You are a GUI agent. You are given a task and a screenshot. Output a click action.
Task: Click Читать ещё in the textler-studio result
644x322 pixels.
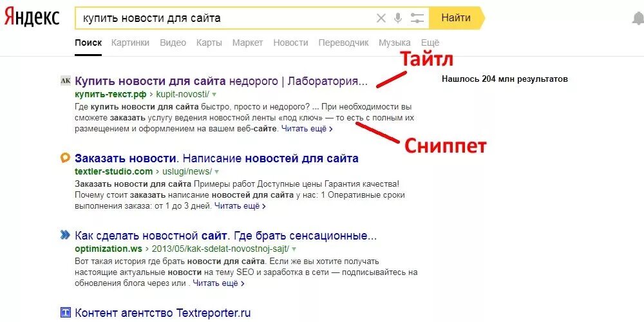coord(240,206)
